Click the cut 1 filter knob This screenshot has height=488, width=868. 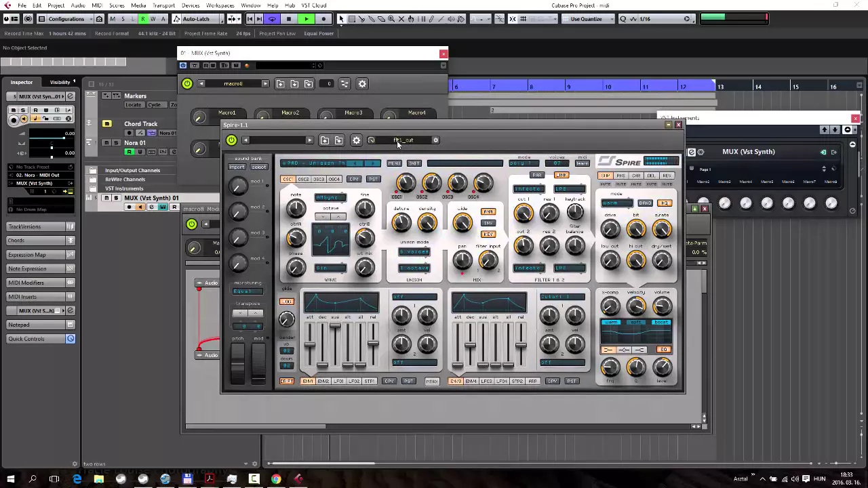pyautogui.click(x=523, y=214)
